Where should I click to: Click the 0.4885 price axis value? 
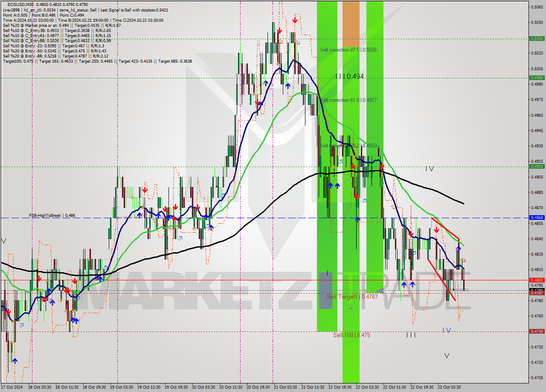(537, 192)
